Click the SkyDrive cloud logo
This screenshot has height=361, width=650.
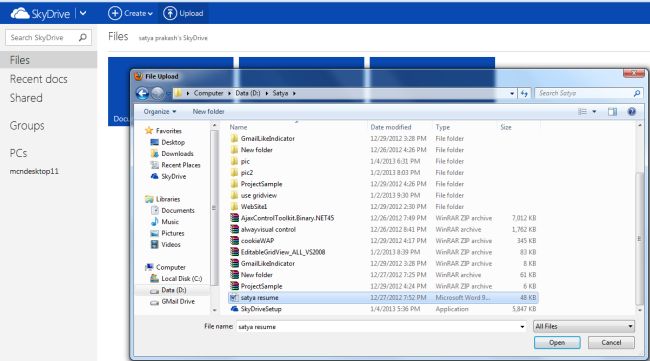(x=19, y=14)
